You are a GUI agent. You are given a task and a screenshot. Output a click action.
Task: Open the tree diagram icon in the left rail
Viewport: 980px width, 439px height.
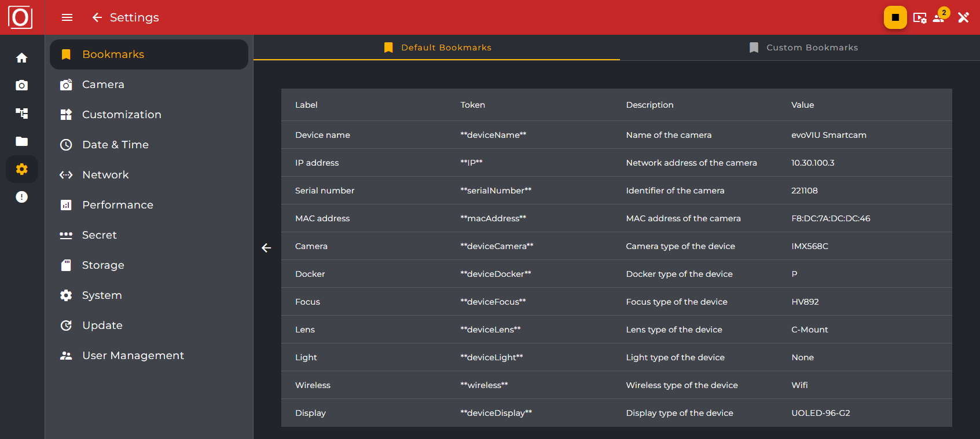(x=22, y=114)
